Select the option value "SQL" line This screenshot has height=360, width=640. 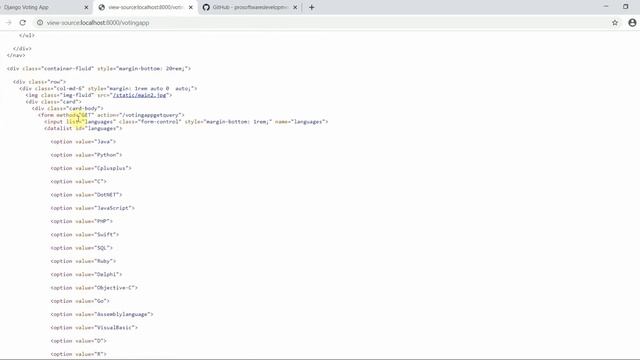tap(82, 248)
